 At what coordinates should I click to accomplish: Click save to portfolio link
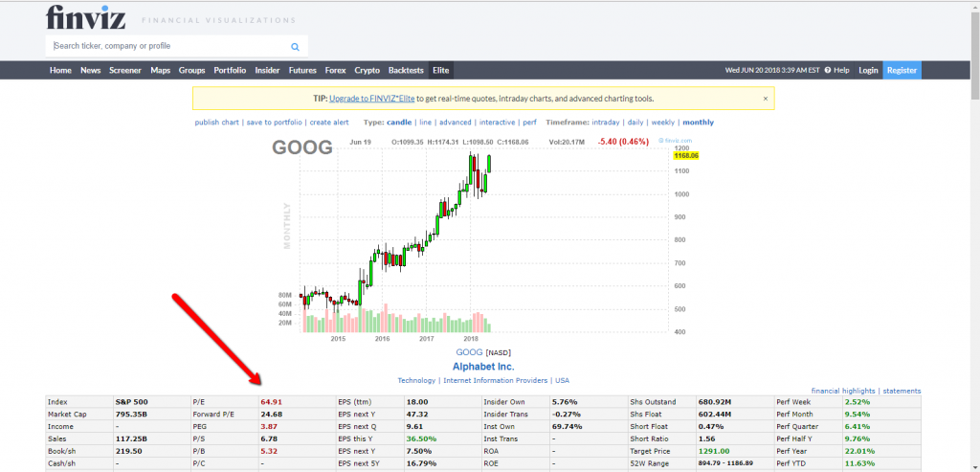275,123
